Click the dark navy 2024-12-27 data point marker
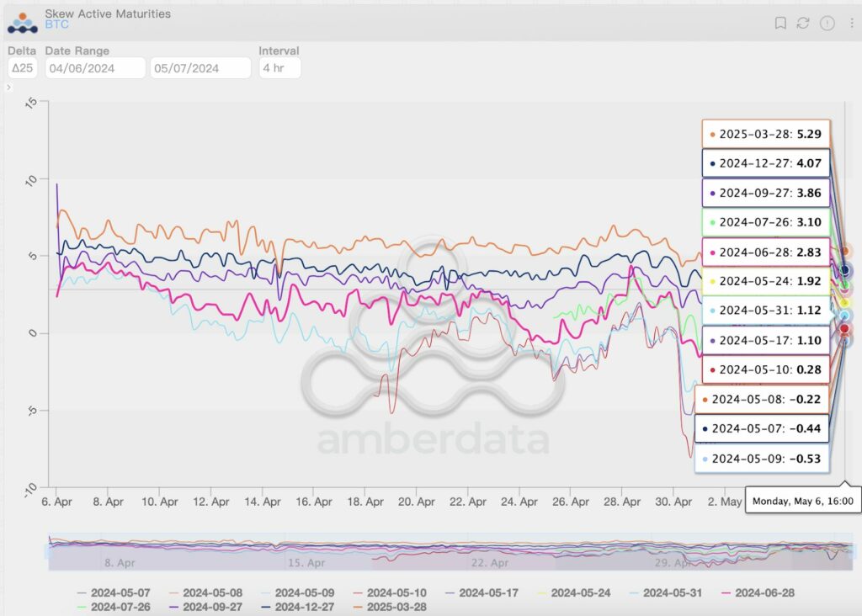 [845, 271]
